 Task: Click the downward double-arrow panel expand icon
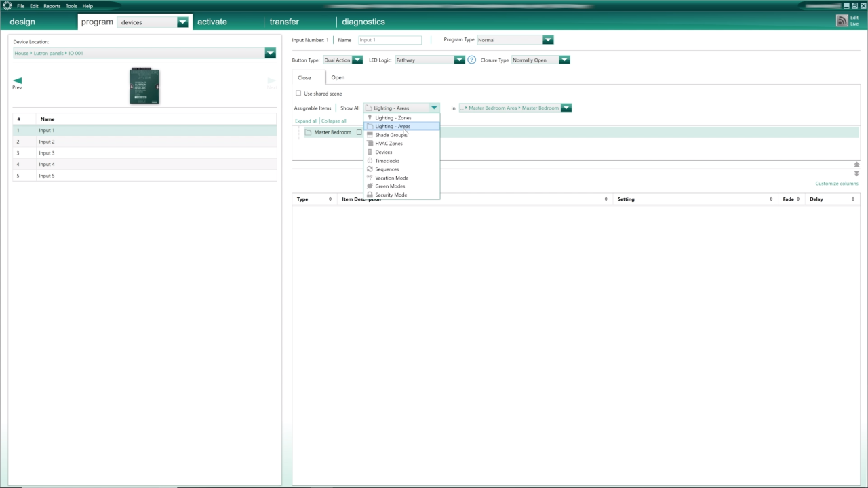[856, 174]
